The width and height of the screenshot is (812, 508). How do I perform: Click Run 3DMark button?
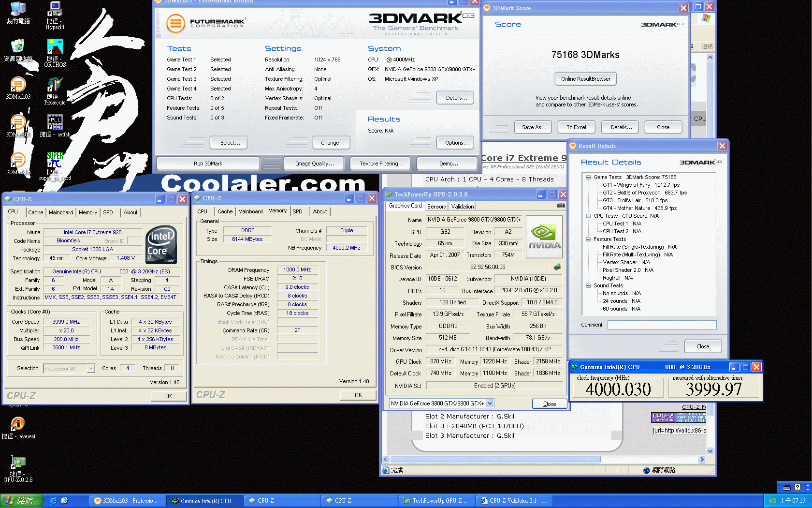[208, 164]
